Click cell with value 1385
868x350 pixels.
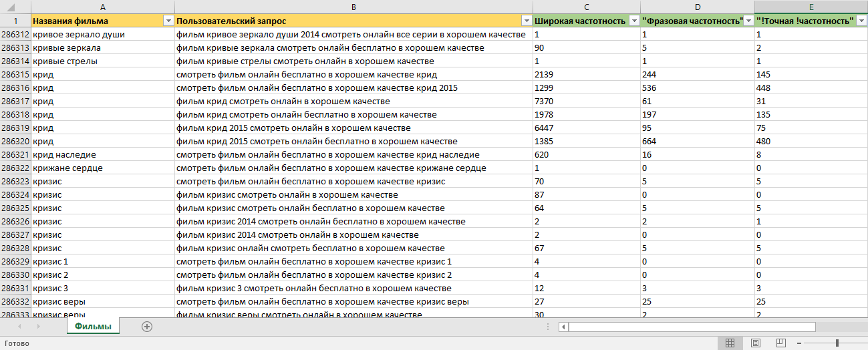coord(586,142)
